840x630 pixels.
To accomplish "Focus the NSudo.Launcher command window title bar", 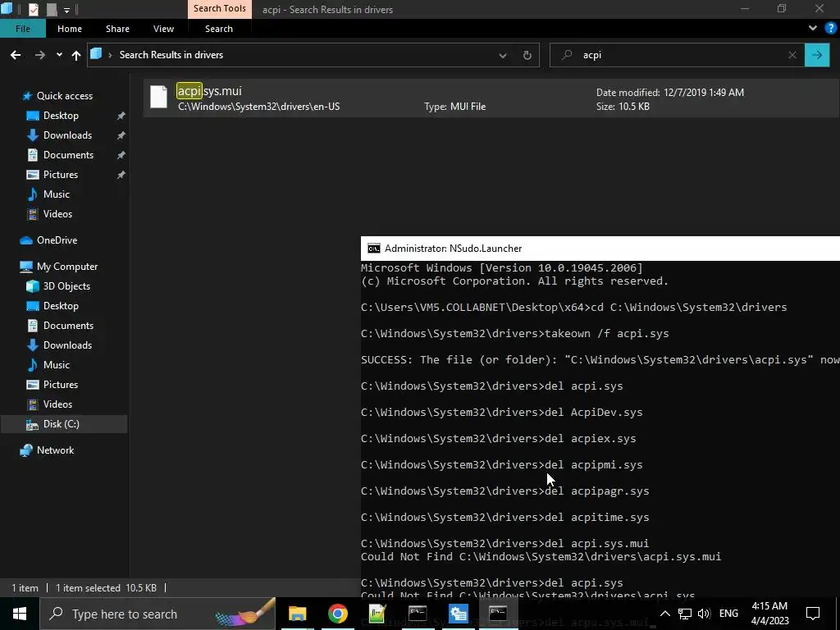I will pos(600,249).
